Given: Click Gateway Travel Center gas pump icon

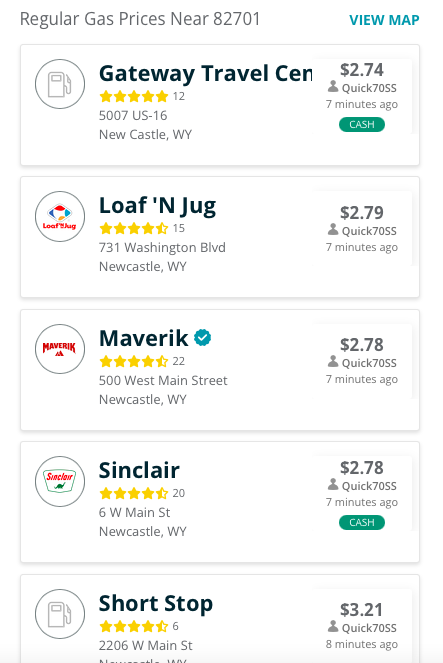Looking at the screenshot, I should pyautogui.click(x=60, y=84).
